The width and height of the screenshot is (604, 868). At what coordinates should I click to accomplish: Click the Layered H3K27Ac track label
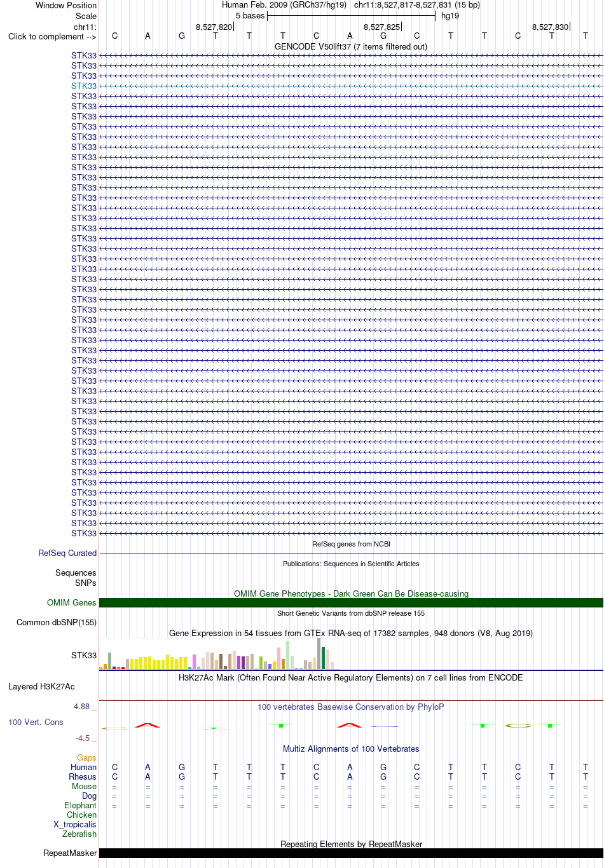click(x=41, y=686)
